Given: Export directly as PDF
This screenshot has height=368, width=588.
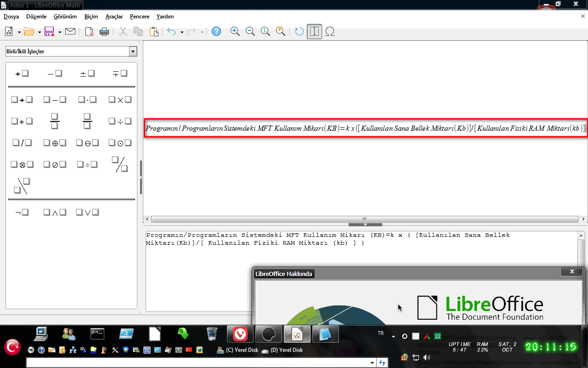Looking at the screenshot, I should [90, 31].
